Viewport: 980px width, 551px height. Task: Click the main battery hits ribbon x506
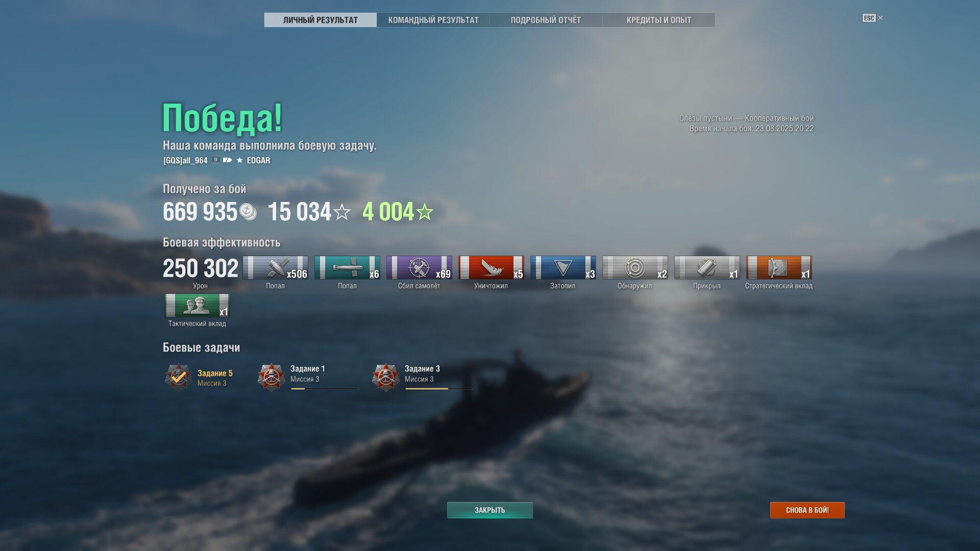tap(275, 268)
